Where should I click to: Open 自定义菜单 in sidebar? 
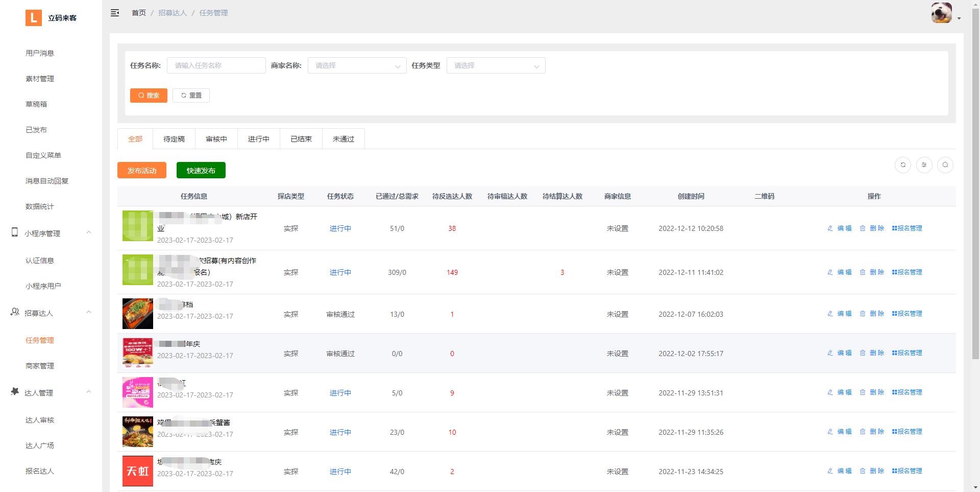tap(43, 155)
